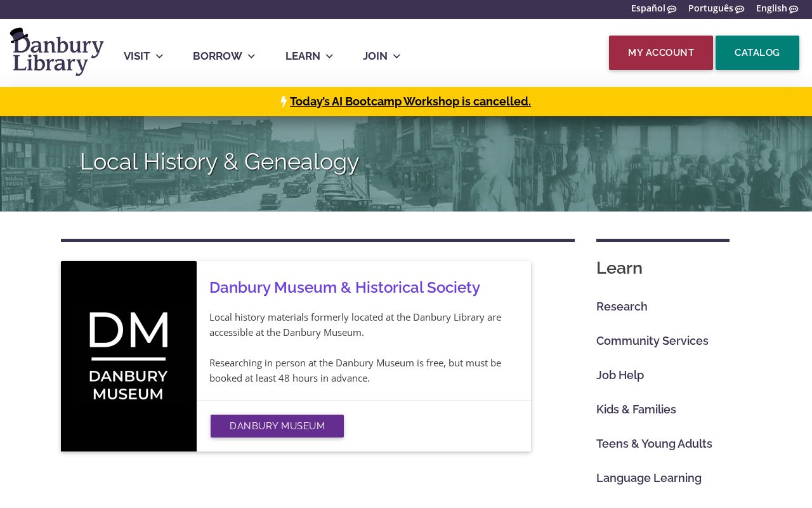Open Kids & Families sidebar link
Viewport: 812px width, 508px height.
636,410
